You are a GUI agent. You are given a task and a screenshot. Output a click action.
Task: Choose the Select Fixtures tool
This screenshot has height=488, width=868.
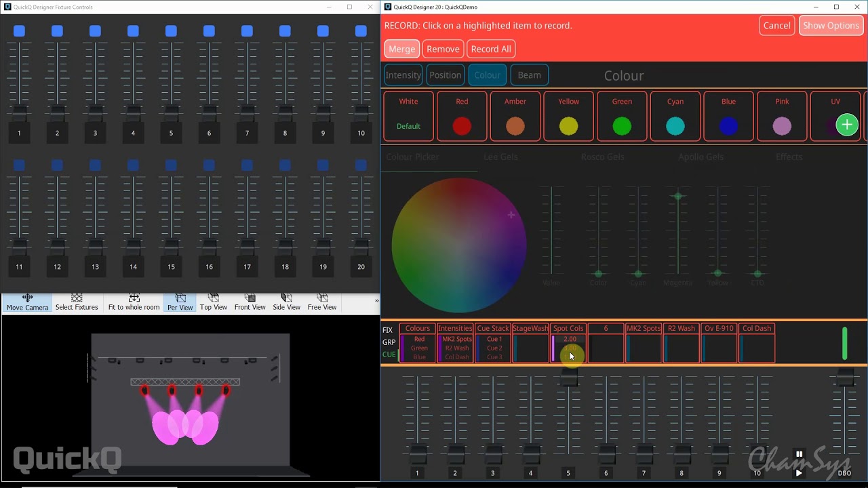pyautogui.click(x=77, y=302)
